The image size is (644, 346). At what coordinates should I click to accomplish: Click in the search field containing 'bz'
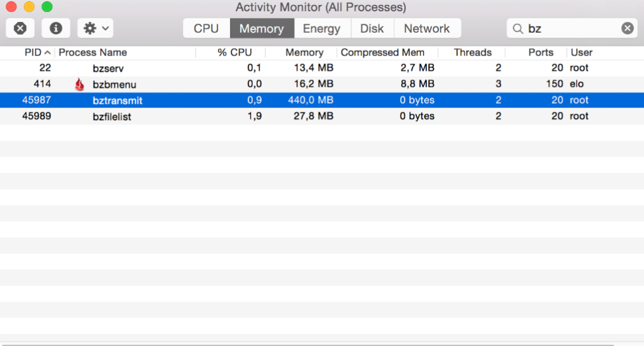click(572, 28)
